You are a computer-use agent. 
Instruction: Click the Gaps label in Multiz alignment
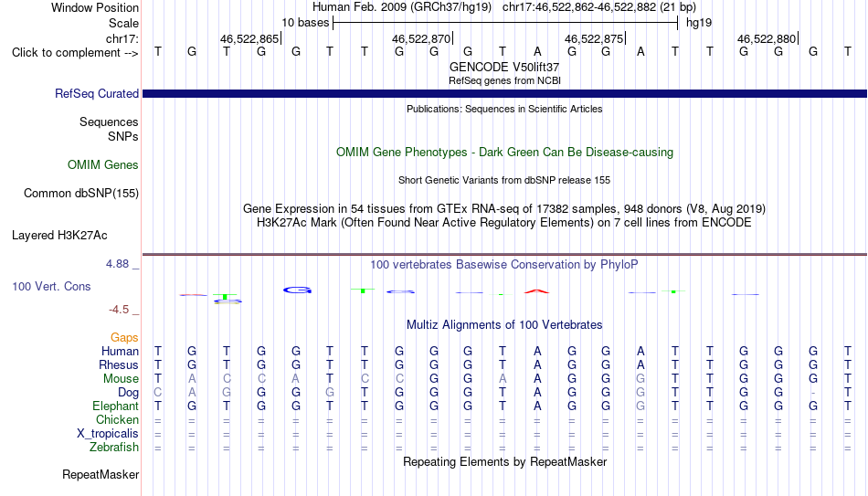[x=124, y=338]
